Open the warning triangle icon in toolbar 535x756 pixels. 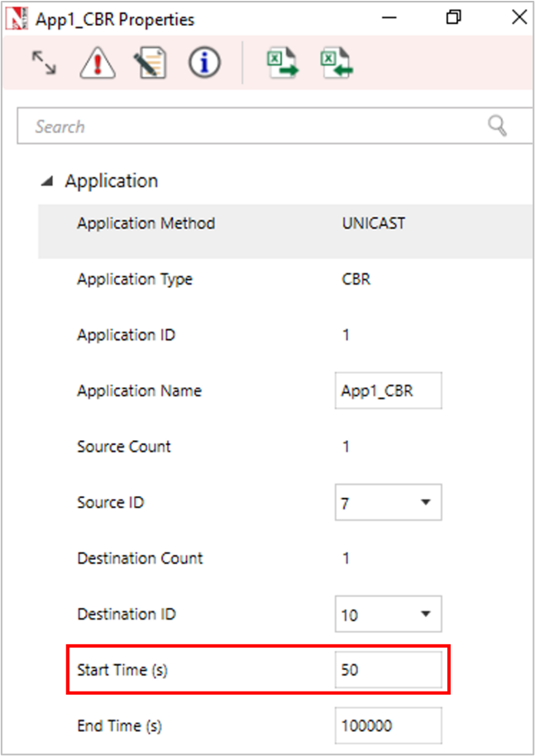tap(98, 63)
